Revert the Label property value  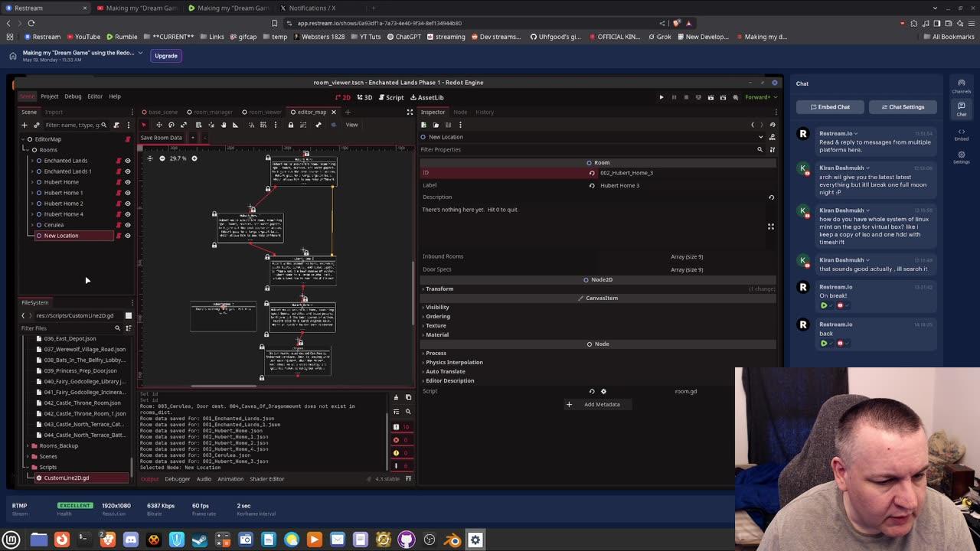tap(592, 185)
